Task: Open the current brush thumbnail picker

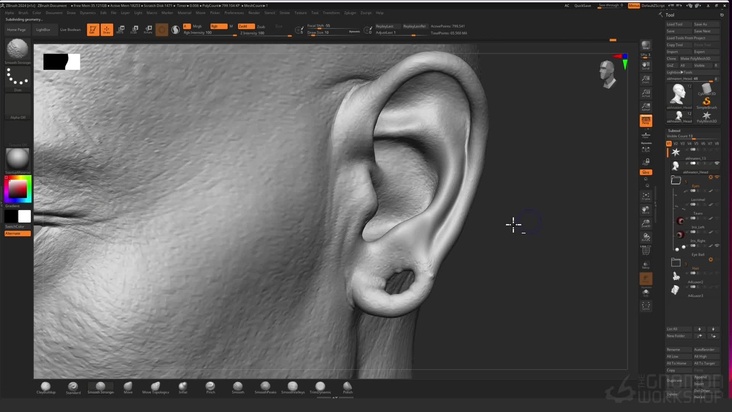Action: (x=18, y=50)
